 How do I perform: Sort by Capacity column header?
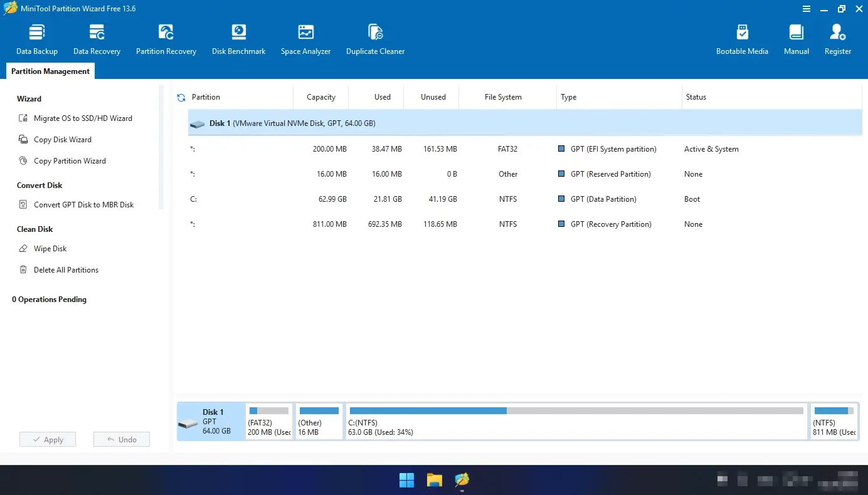(321, 97)
